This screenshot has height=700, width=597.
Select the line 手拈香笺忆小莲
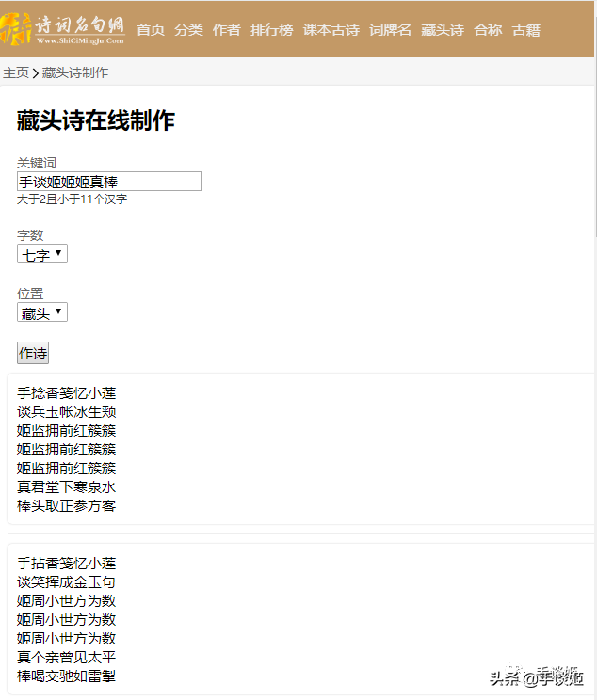(x=67, y=564)
